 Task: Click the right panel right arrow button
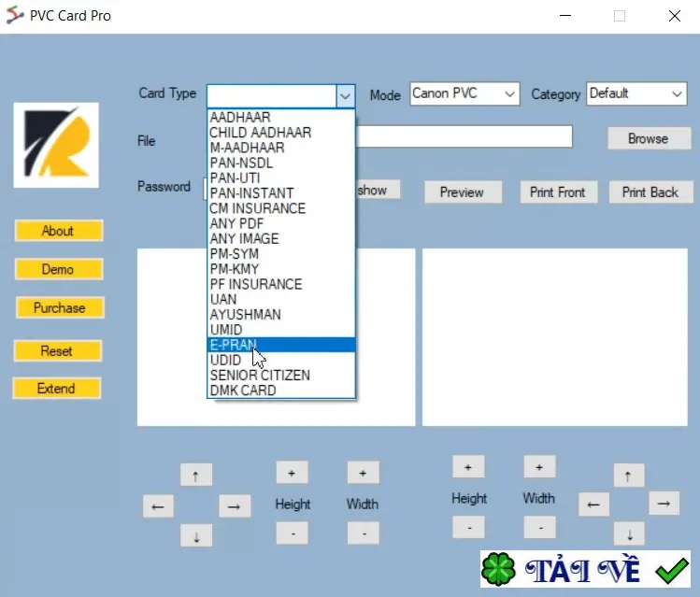pos(664,504)
